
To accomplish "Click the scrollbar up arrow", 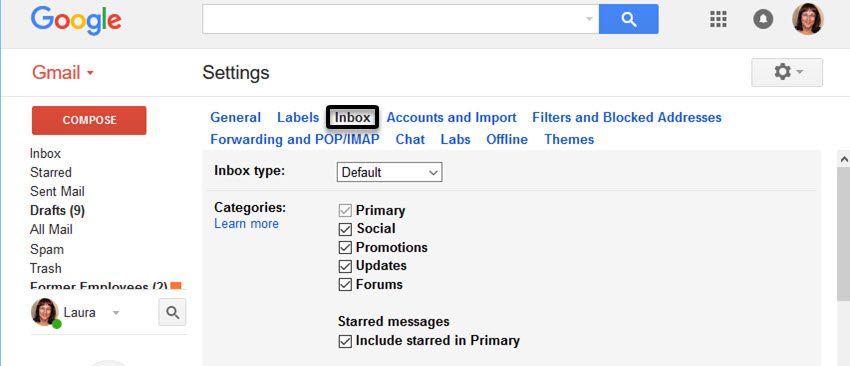I will coord(843,159).
